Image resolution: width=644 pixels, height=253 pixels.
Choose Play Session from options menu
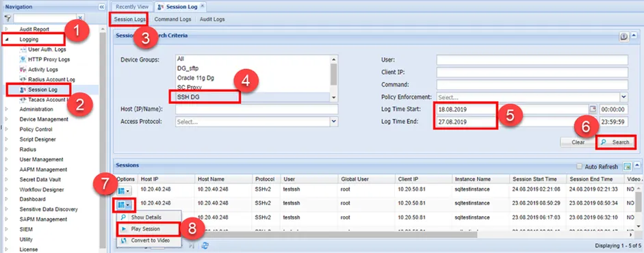pyautogui.click(x=149, y=229)
